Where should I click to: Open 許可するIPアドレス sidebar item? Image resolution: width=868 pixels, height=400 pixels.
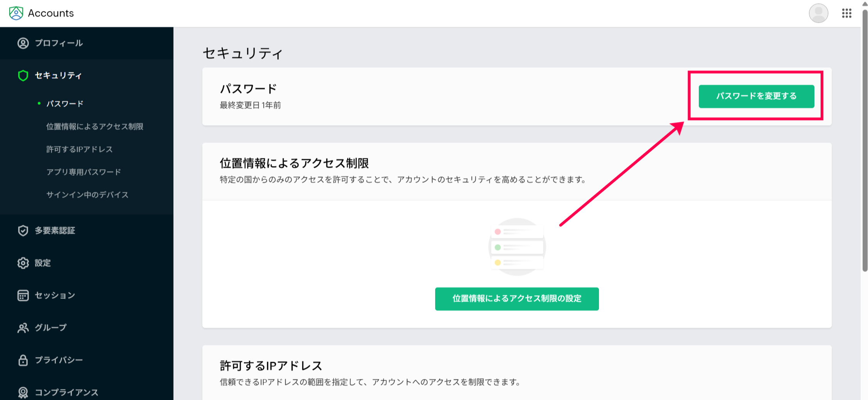(79, 149)
